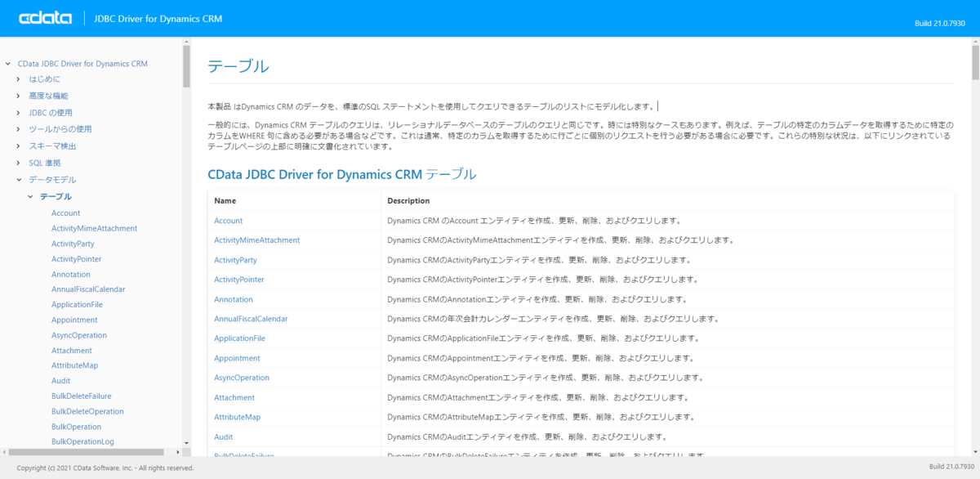The image size is (980, 479).
Task: Open BulkOperationLog in the sidebar tree
Action: coord(82,442)
